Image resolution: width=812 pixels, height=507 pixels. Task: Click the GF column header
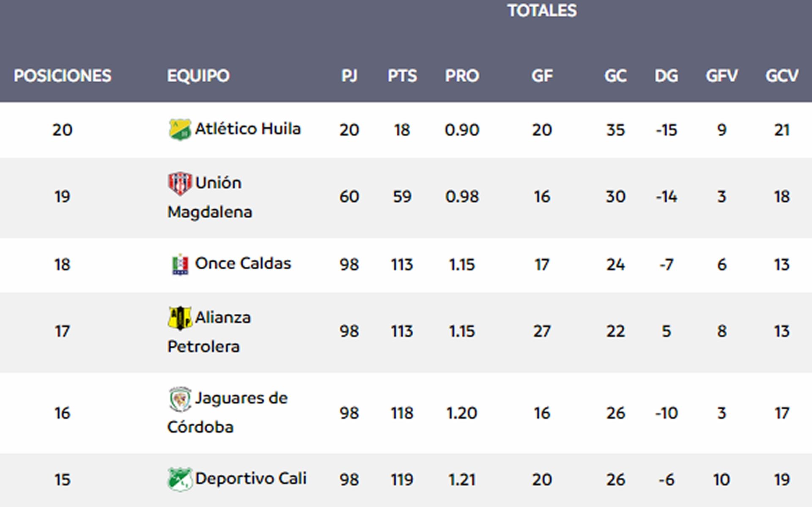(542, 76)
